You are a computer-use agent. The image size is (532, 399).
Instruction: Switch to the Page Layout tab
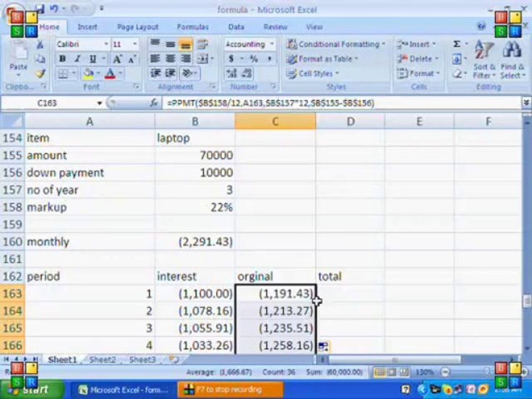pyautogui.click(x=137, y=27)
